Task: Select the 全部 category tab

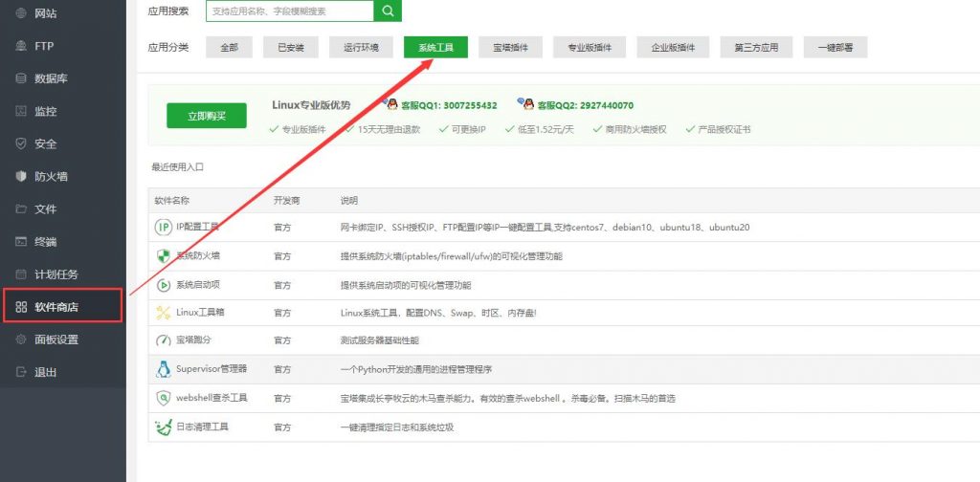Action: [230, 47]
